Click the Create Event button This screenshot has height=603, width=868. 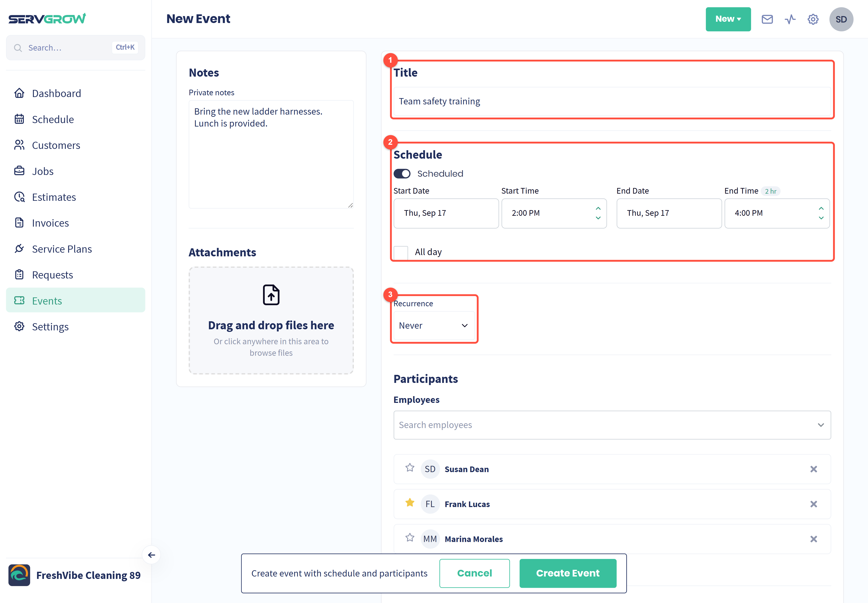[568, 573]
